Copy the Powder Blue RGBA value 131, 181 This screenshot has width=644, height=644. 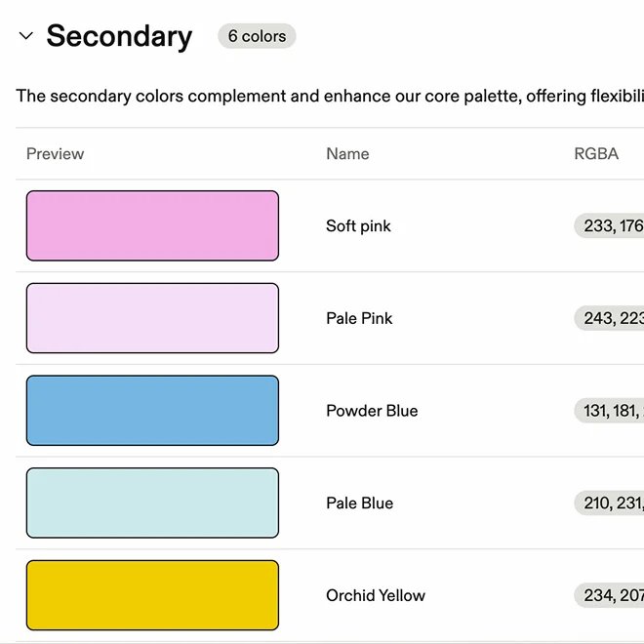point(609,410)
